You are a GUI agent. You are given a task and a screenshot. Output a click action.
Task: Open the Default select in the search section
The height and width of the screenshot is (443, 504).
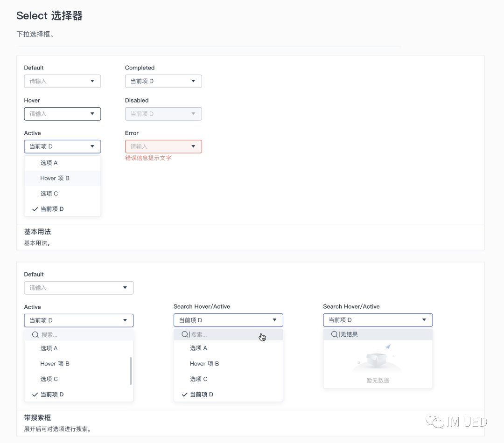point(79,288)
